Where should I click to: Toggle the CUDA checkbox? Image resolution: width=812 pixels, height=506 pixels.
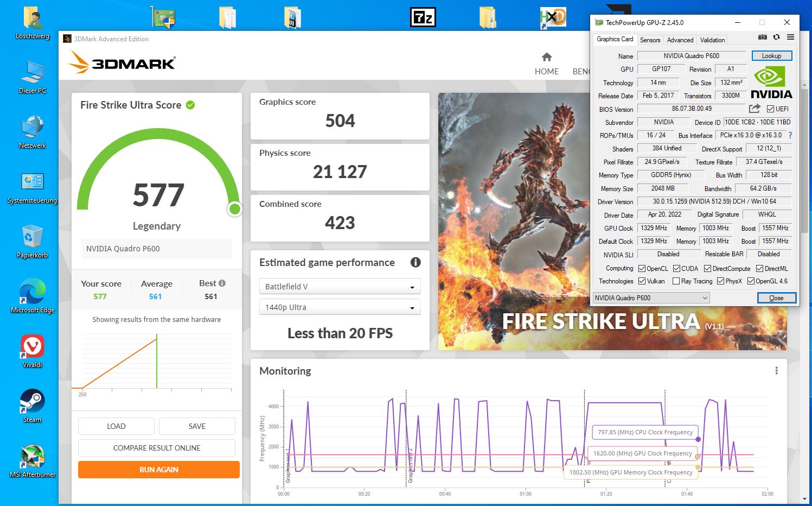tap(676, 268)
